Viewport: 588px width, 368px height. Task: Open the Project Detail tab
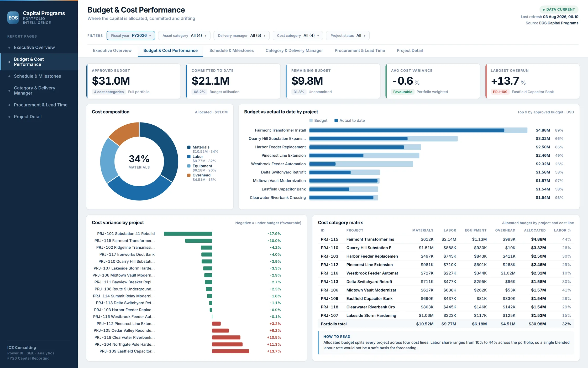point(409,50)
